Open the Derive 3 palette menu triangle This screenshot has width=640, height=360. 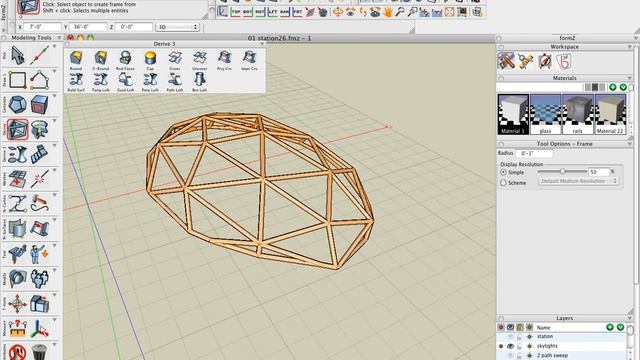262,44
